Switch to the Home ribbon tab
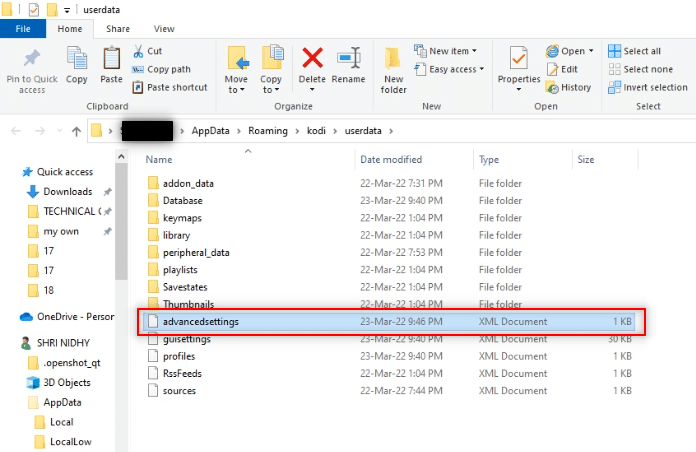This screenshot has width=696, height=452. point(70,29)
